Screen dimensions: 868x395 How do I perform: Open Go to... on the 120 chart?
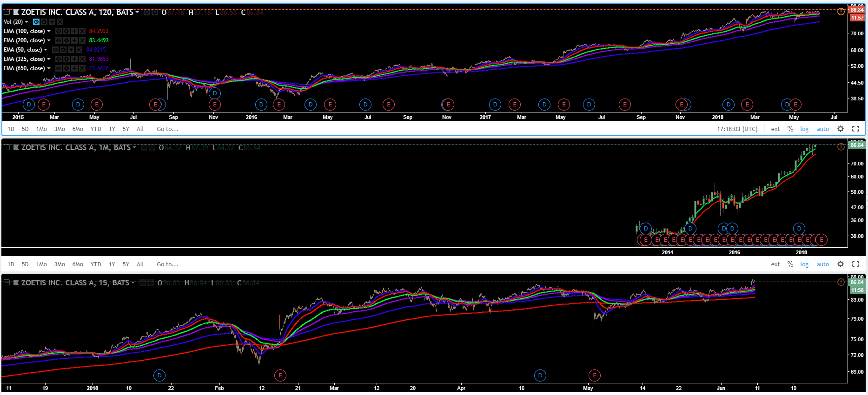pos(167,129)
